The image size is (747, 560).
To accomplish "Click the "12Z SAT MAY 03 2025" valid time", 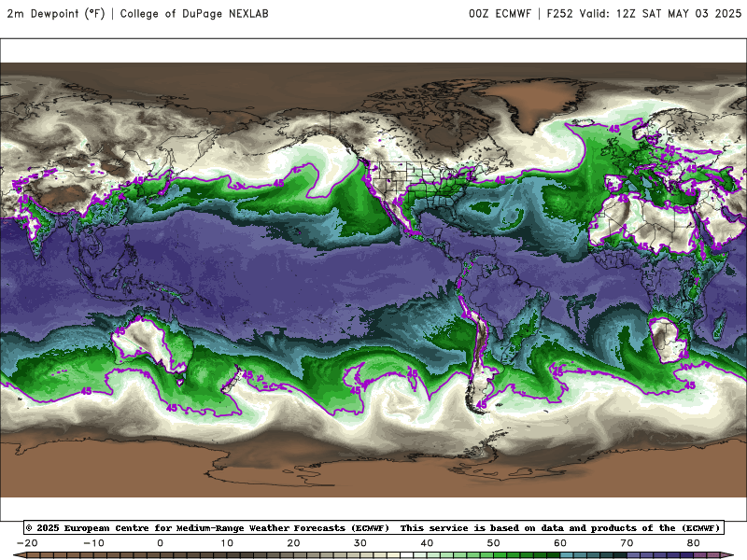I will (x=679, y=14).
